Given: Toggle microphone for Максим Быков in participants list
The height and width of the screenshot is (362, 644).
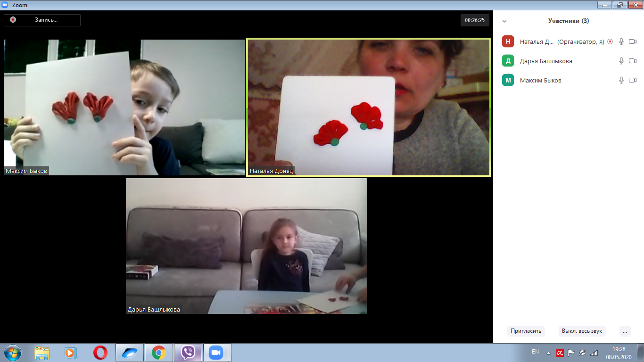Looking at the screenshot, I should pos(621,80).
